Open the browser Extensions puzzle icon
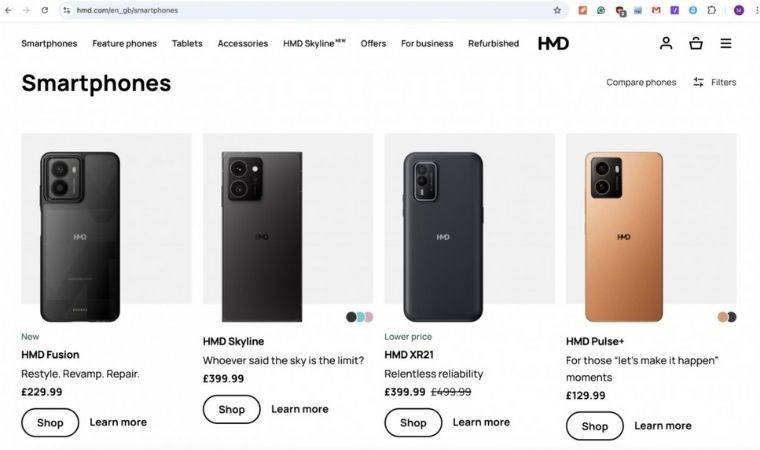 711,10
